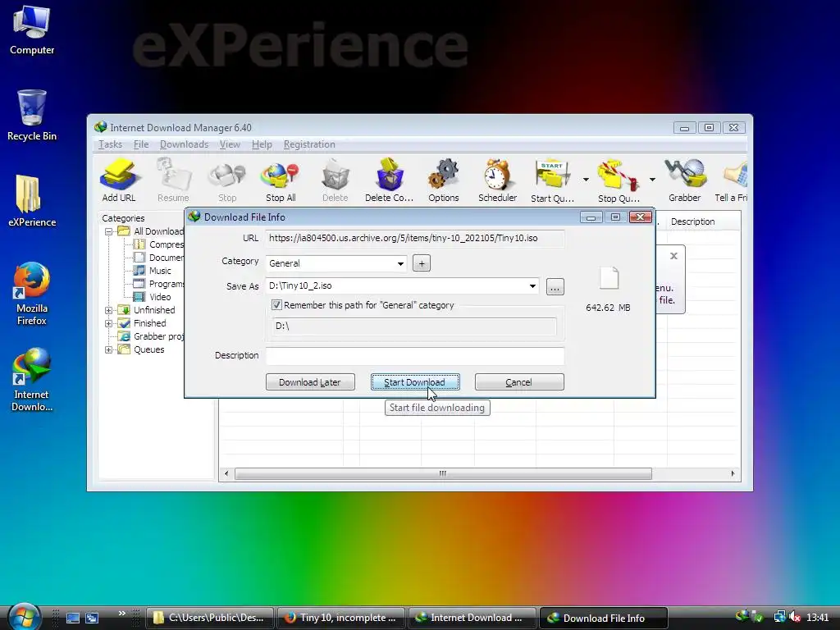The height and width of the screenshot is (630, 840).
Task: Click the scroll right arrow in download list
Action: (x=733, y=473)
